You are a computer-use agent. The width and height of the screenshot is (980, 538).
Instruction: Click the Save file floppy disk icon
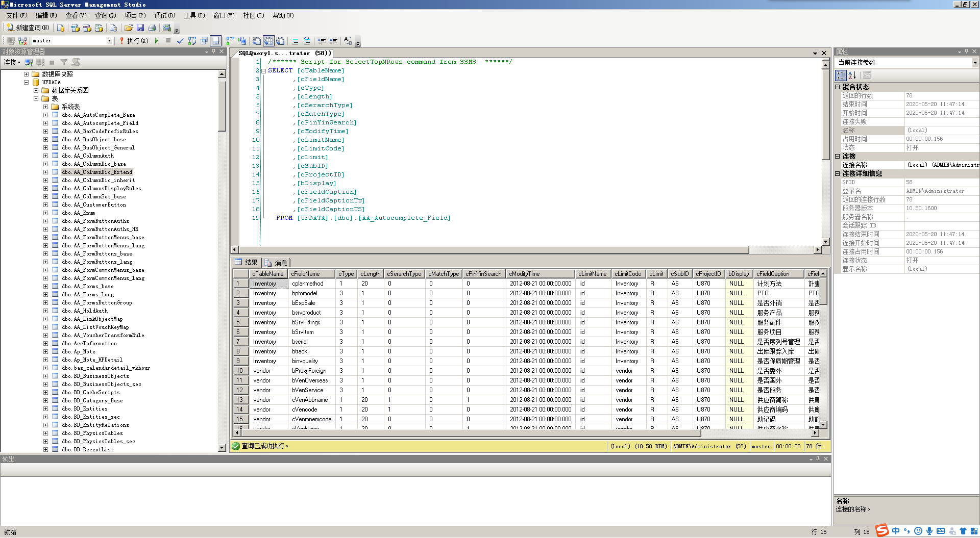140,28
